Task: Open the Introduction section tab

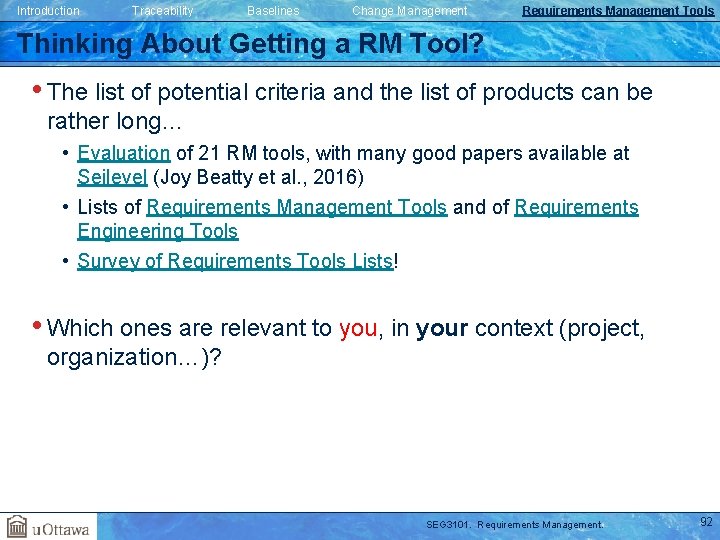Action: [x=48, y=11]
